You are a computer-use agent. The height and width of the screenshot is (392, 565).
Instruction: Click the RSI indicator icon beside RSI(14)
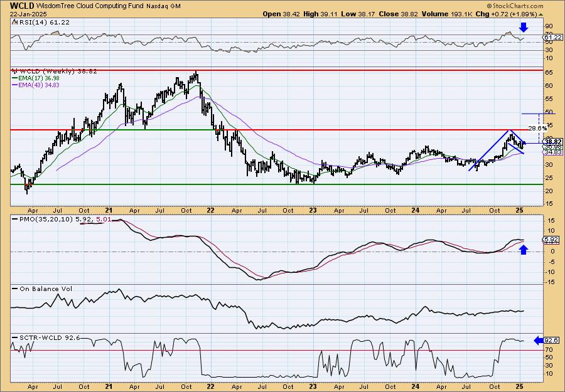click(14, 23)
